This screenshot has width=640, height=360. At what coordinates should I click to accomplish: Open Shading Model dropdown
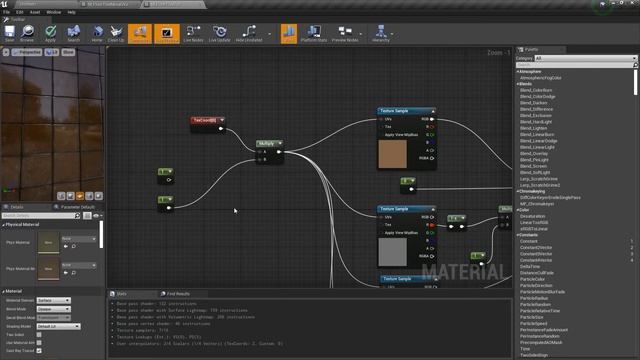point(58,326)
